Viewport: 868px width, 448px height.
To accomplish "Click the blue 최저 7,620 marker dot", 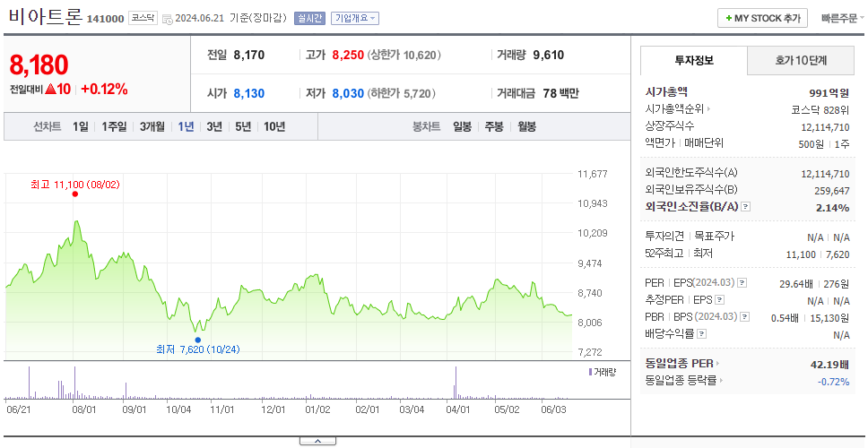I will pyautogui.click(x=197, y=340).
